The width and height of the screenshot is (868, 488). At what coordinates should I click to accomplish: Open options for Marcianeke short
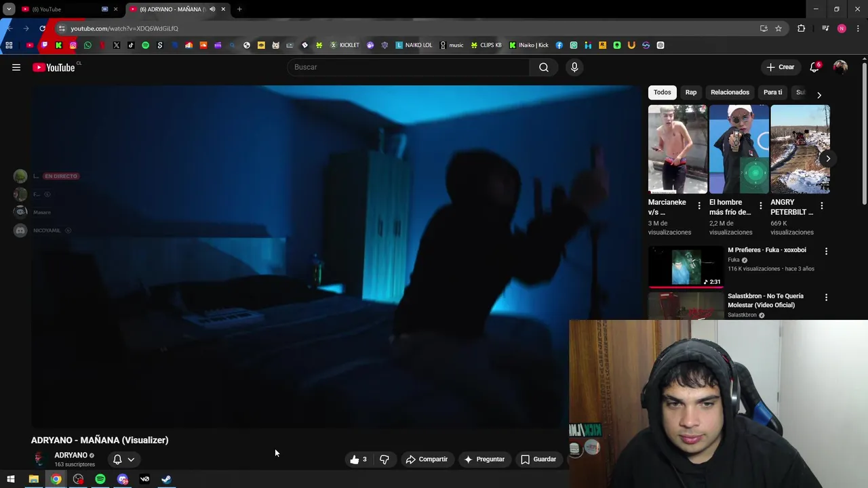click(699, 205)
